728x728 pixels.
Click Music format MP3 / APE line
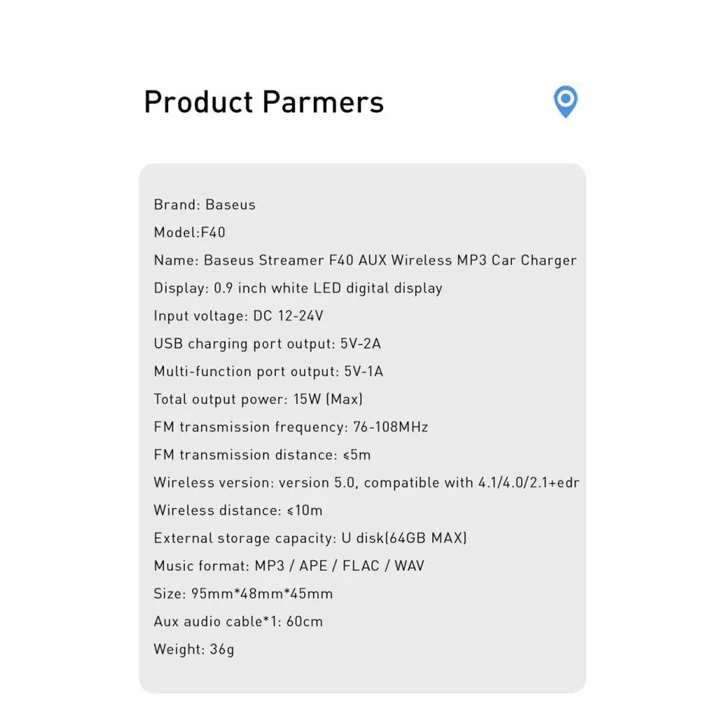click(x=289, y=566)
